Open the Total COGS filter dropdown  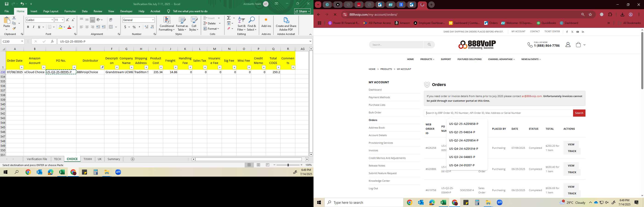tap(278, 67)
